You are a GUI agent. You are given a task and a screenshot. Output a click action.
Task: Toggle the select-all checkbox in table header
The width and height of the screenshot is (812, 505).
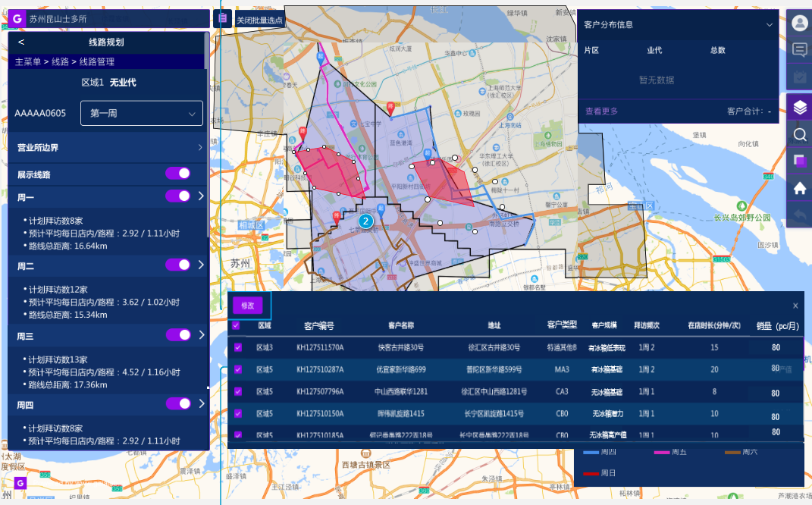tap(236, 325)
